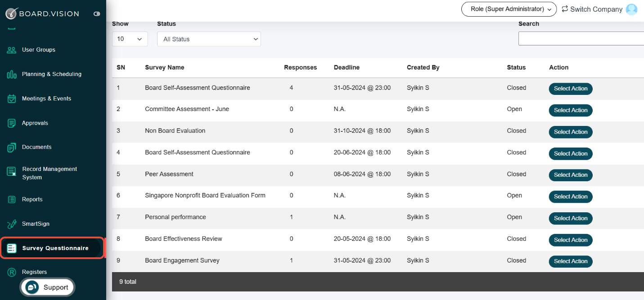Select Action for Board Self-Assessment Questionnaire row 1
The width and height of the screenshot is (644, 300).
tap(571, 89)
